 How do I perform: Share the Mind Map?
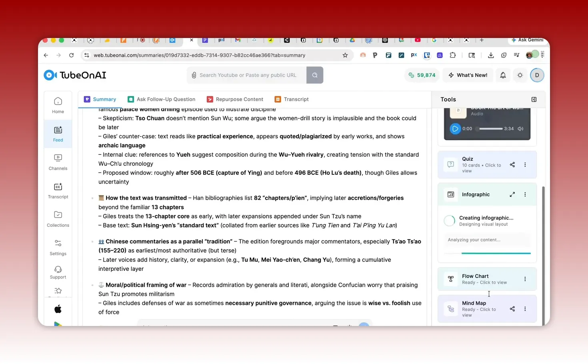512,309
